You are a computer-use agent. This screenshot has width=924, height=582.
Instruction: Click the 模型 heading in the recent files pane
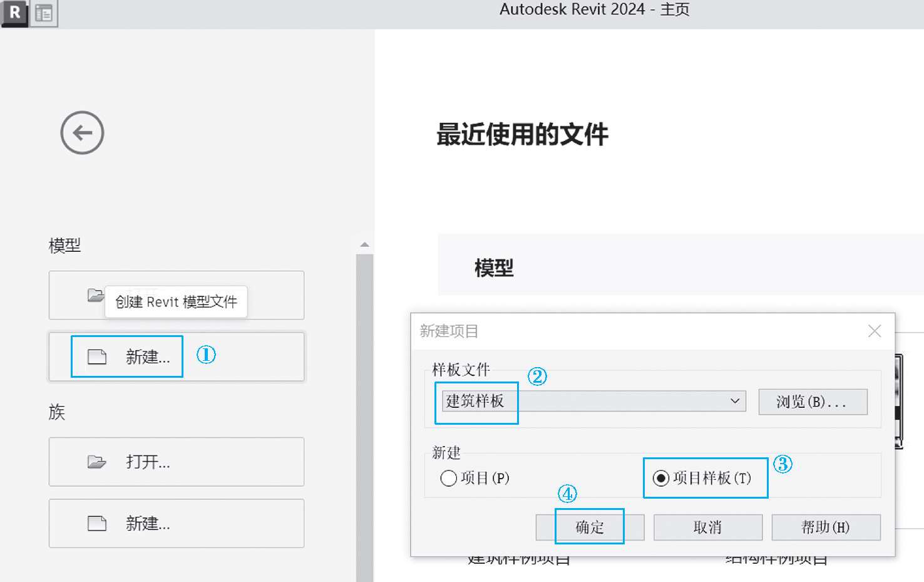pyautogui.click(x=494, y=268)
